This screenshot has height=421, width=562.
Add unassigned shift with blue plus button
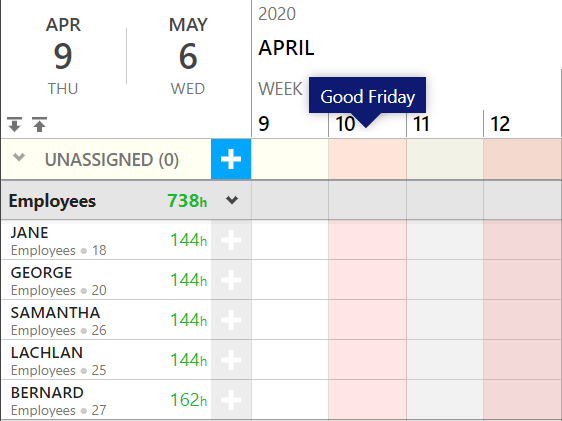click(x=231, y=159)
